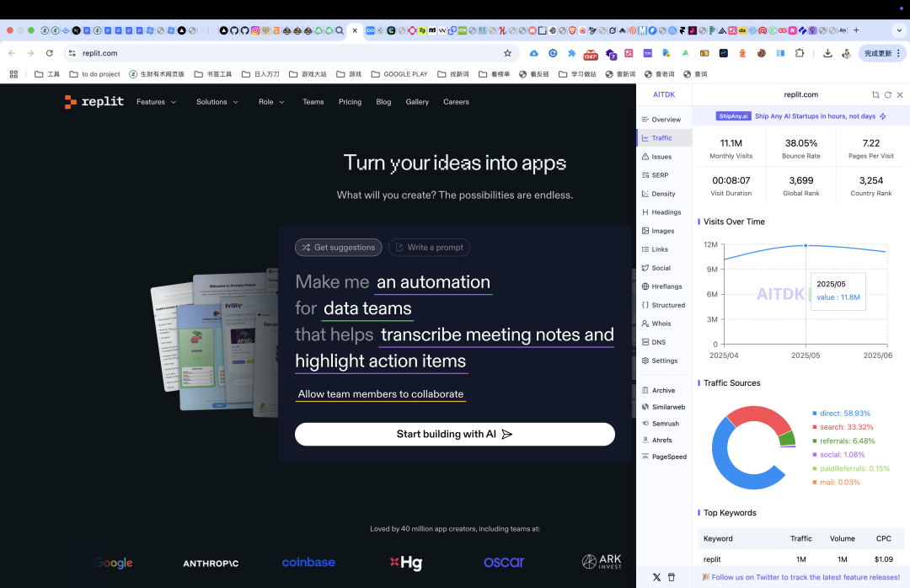Bookmark page with the star icon
The image size is (910, 588).
coord(508,53)
